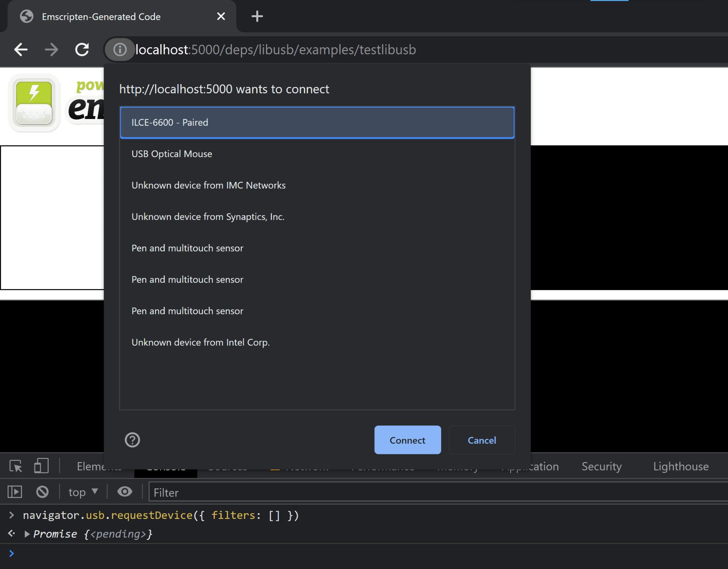Click Cancel to dismiss USB dialog
Screen dimensions: 728x569
(482, 440)
